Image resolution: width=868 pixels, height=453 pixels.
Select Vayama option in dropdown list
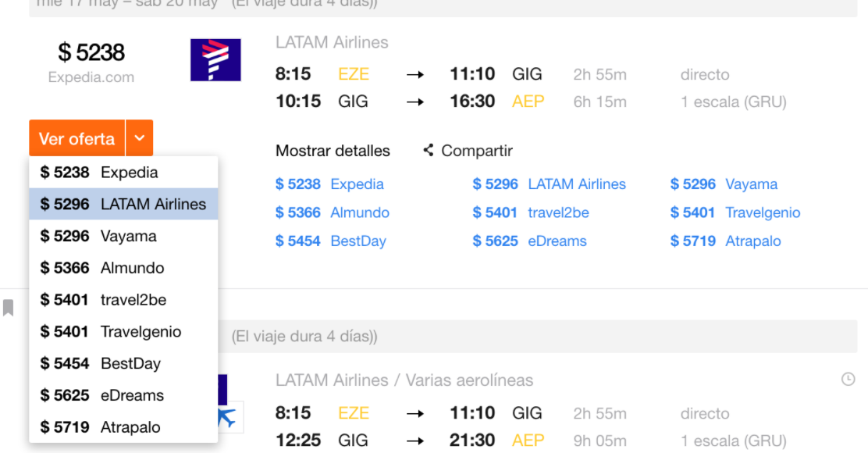(x=123, y=236)
